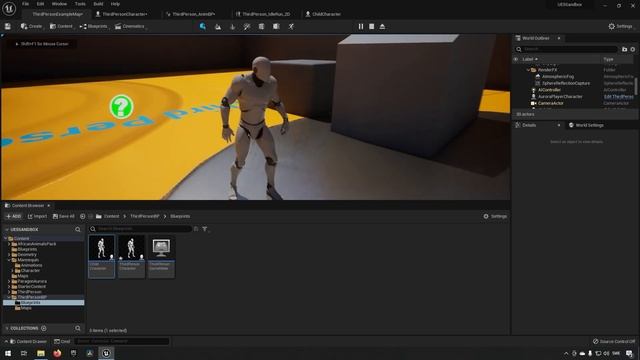Toggle the visibility column eye in outliner
640x360 pixels.
516,59
